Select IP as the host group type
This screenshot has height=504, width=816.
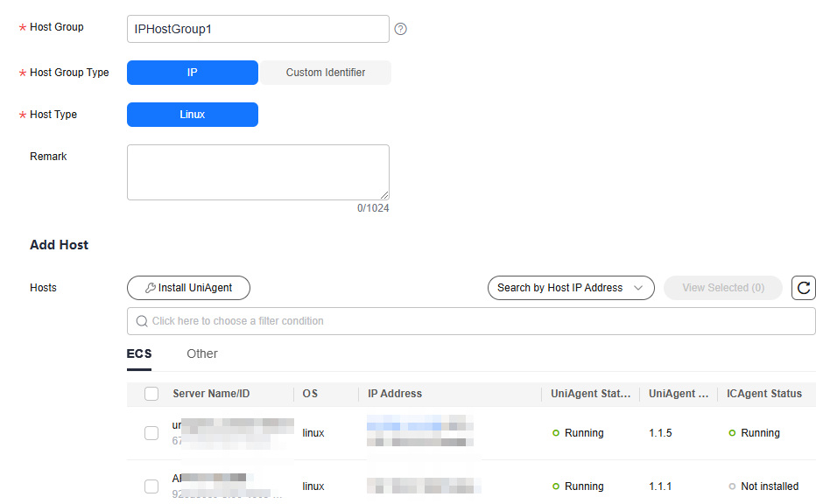click(193, 73)
